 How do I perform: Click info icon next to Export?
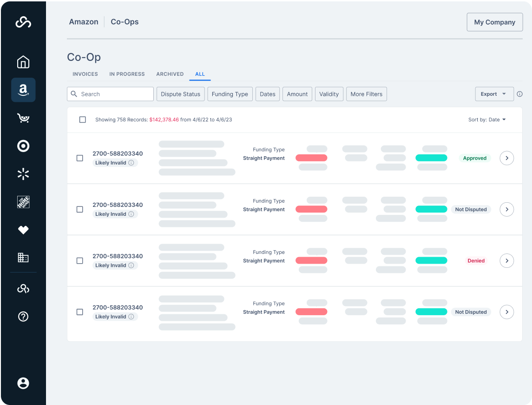click(519, 94)
